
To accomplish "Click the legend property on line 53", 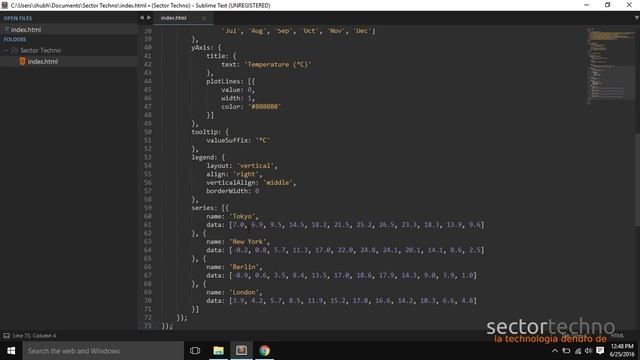I will pyautogui.click(x=202, y=157).
